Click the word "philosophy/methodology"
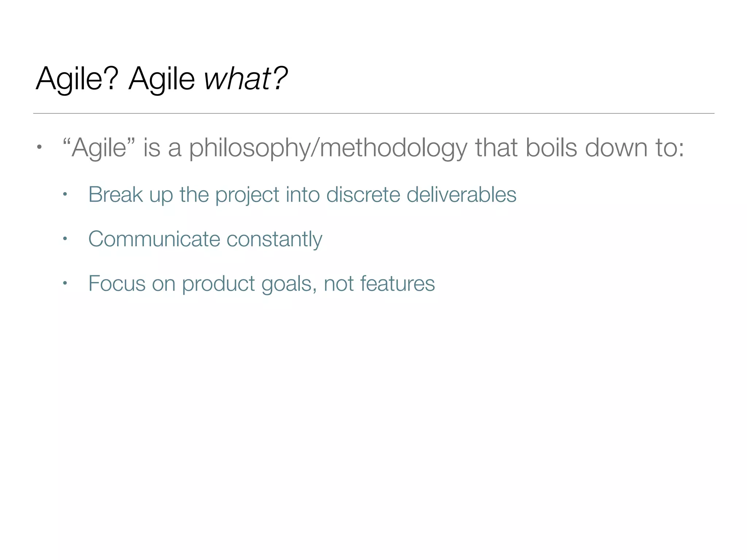 pos(328,148)
